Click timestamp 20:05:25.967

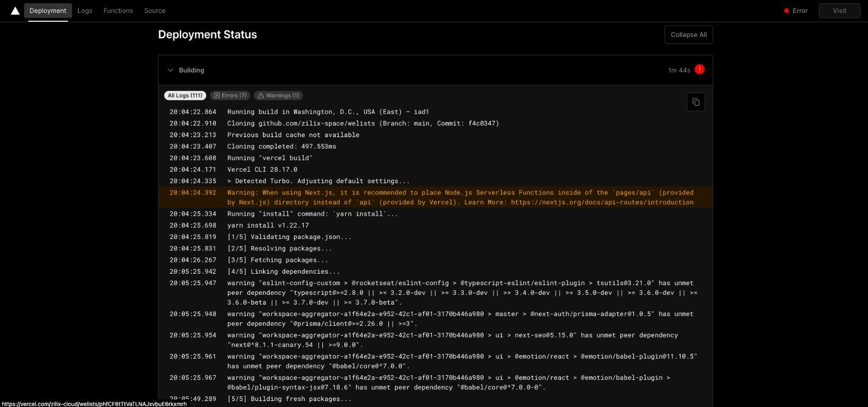pyautogui.click(x=193, y=378)
